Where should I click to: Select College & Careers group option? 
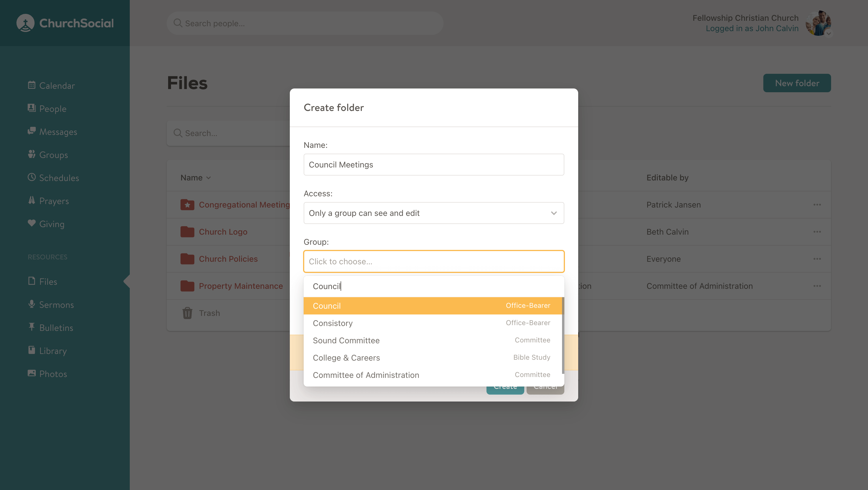(433, 358)
